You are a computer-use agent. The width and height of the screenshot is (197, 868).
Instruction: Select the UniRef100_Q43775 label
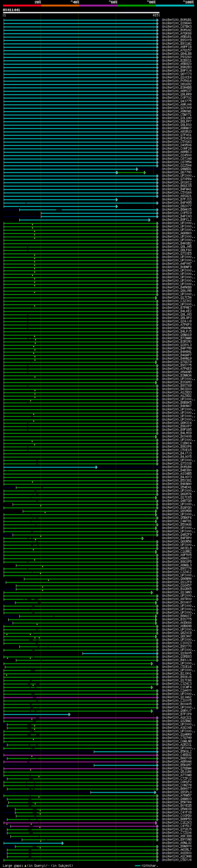[x=176, y=101]
